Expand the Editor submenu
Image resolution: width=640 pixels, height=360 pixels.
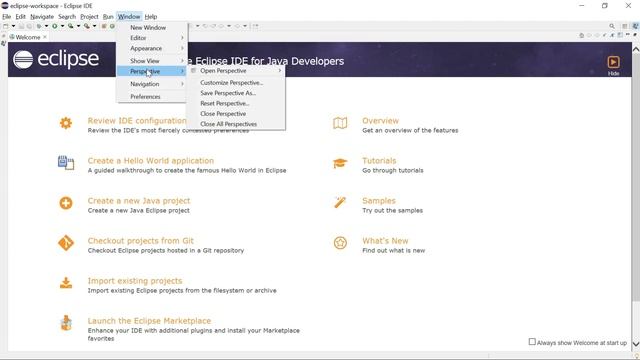[152, 38]
